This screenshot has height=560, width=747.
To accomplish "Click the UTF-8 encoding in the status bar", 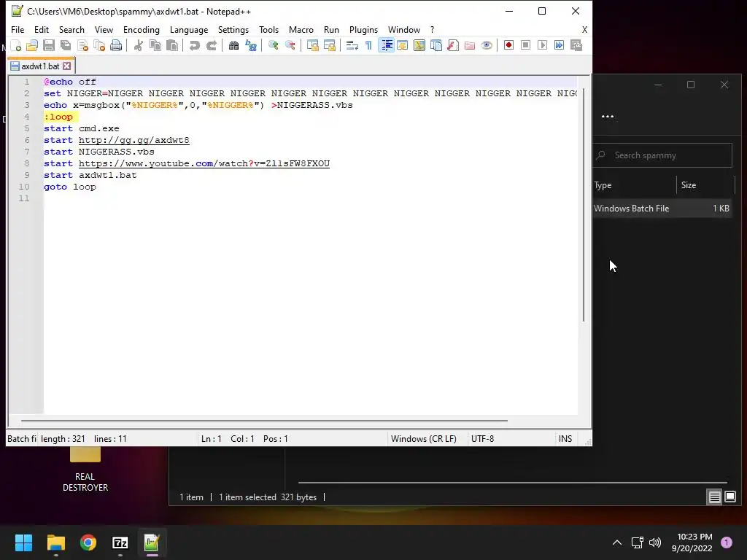I will coord(483,438).
